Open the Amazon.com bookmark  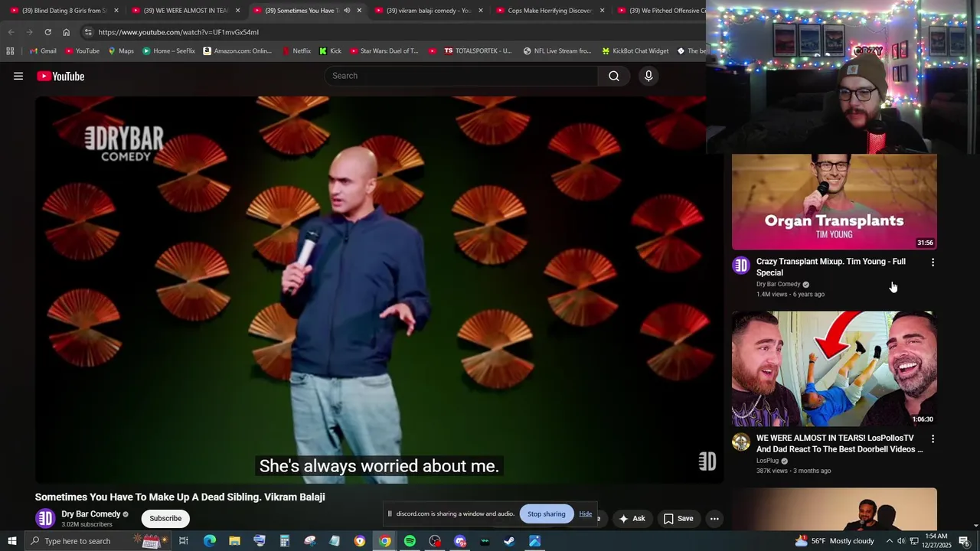(237, 51)
